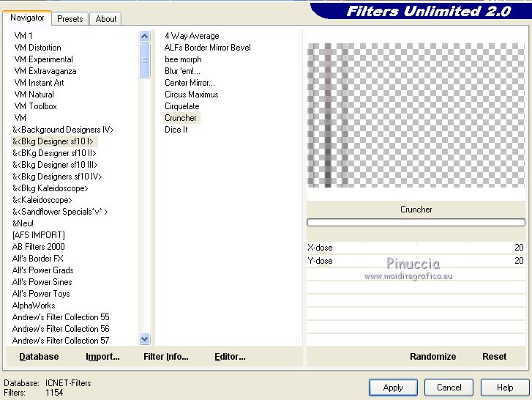
Task: Select the VM 1 category
Action: (x=23, y=36)
